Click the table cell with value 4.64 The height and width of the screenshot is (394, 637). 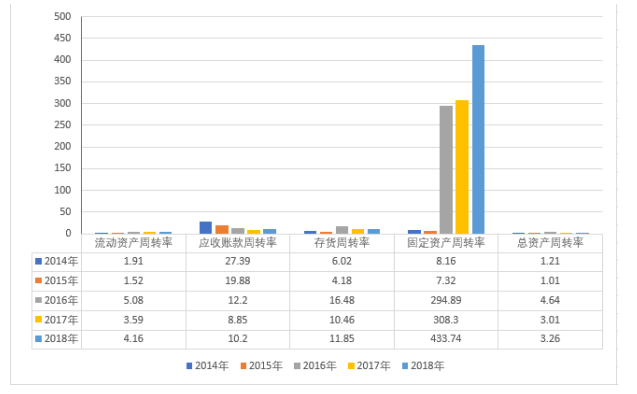pyautogui.click(x=550, y=300)
